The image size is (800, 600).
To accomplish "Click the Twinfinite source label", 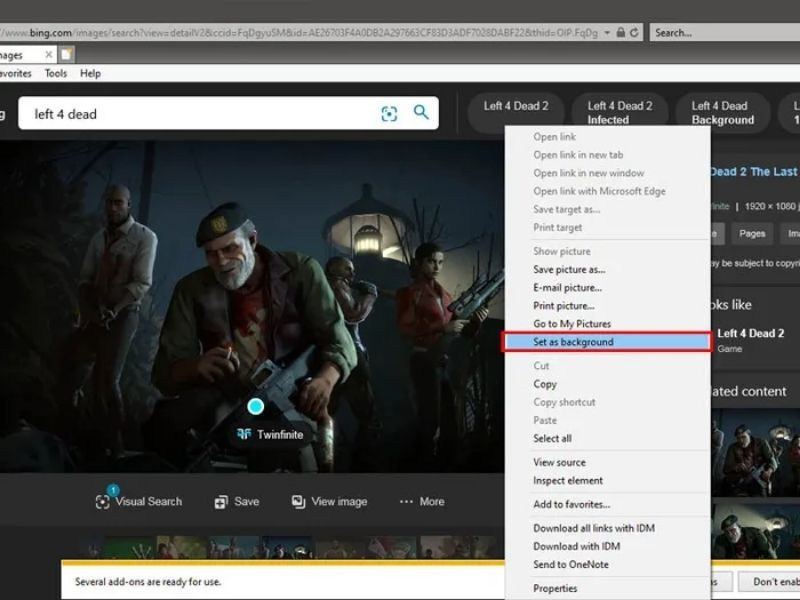I will pyautogui.click(x=270, y=434).
